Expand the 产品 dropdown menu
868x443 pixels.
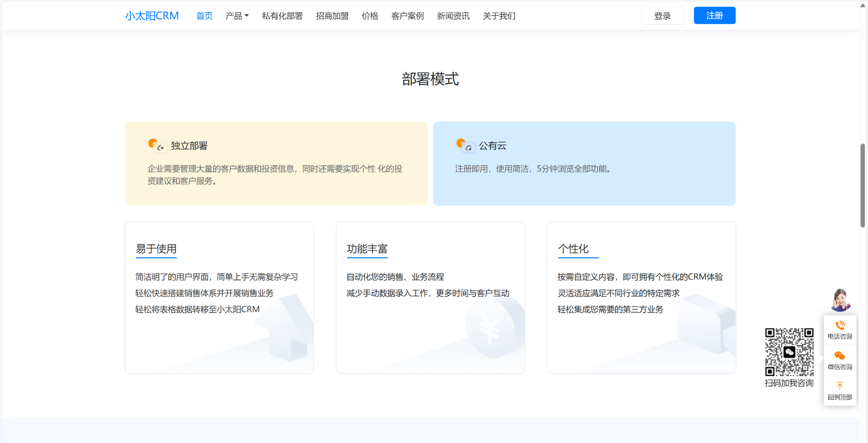click(x=237, y=16)
